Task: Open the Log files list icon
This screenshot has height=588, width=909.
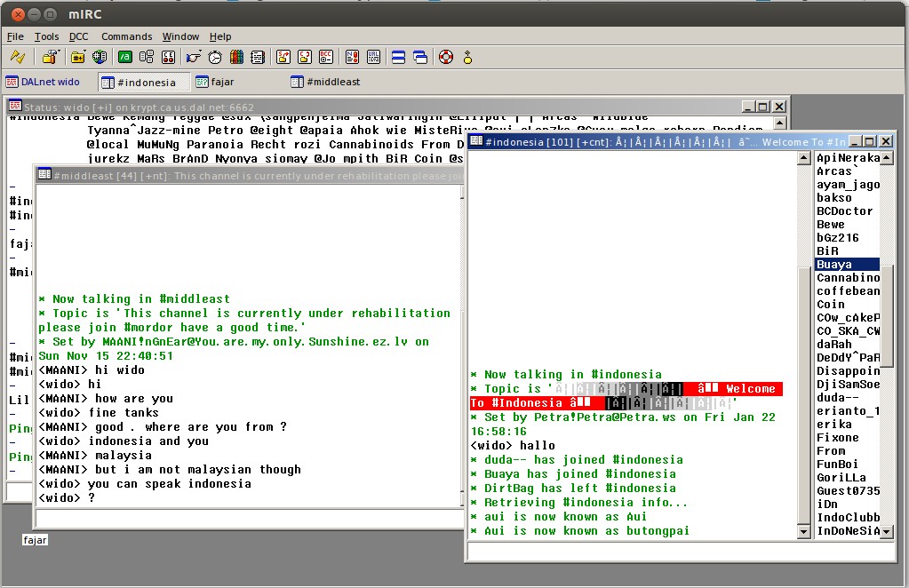Action: click(x=258, y=57)
